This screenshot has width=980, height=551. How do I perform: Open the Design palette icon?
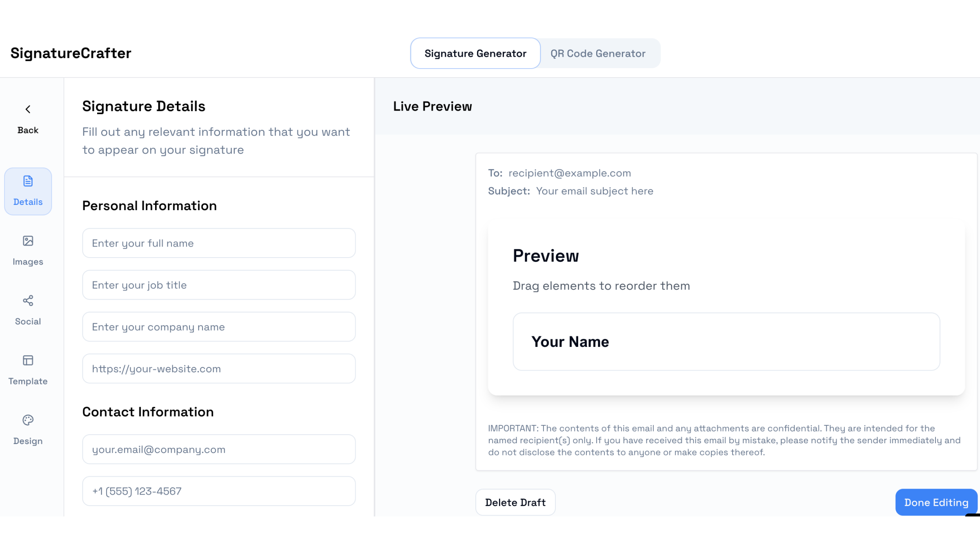click(x=28, y=420)
